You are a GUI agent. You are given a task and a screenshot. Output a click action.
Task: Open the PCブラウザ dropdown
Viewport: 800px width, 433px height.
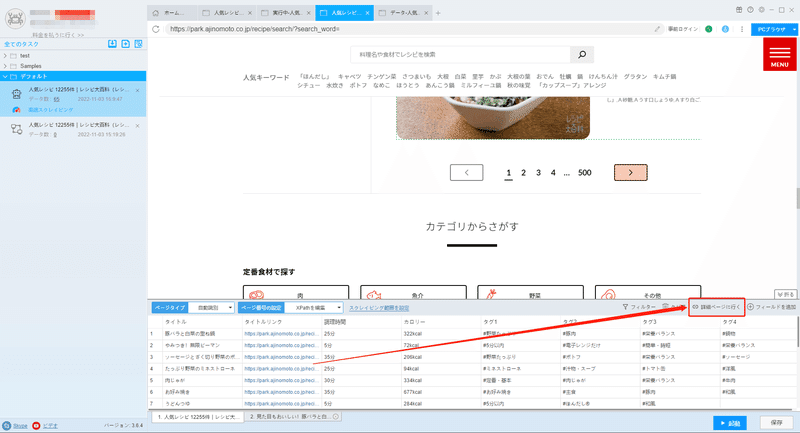pos(774,30)
